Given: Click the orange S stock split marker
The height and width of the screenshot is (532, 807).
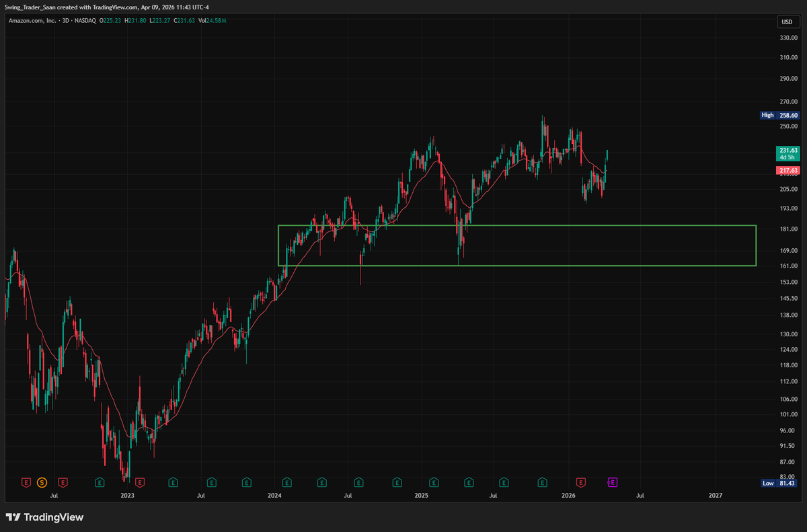Looking at the screenshot, I should click(x=42, y=482).
